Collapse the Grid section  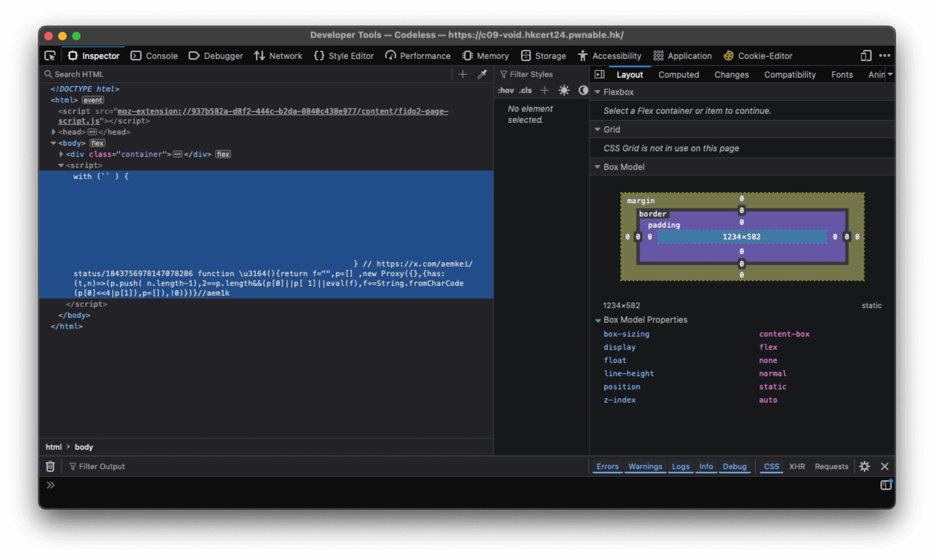point(598,129)
